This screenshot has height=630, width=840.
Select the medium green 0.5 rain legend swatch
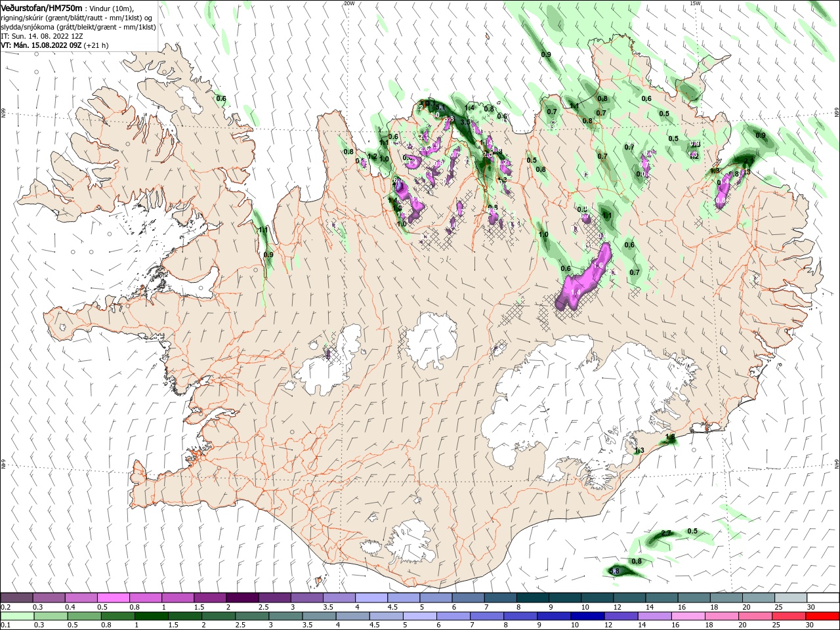pos(84,616)
